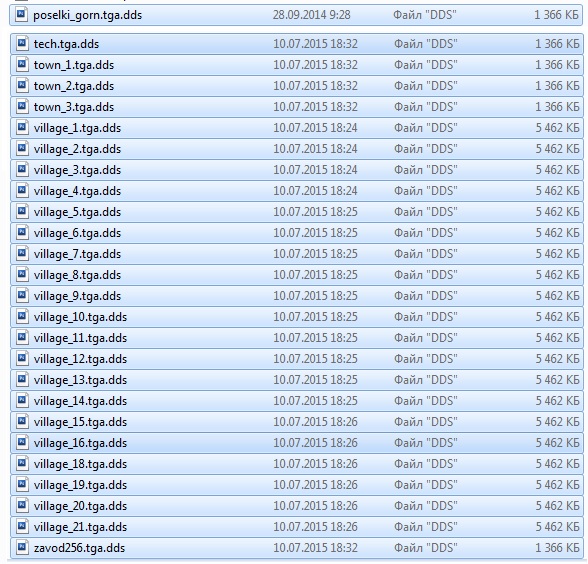Select the town_2.tga.dds file icon
Screen dimensions: 588x564
pos(22,86)
